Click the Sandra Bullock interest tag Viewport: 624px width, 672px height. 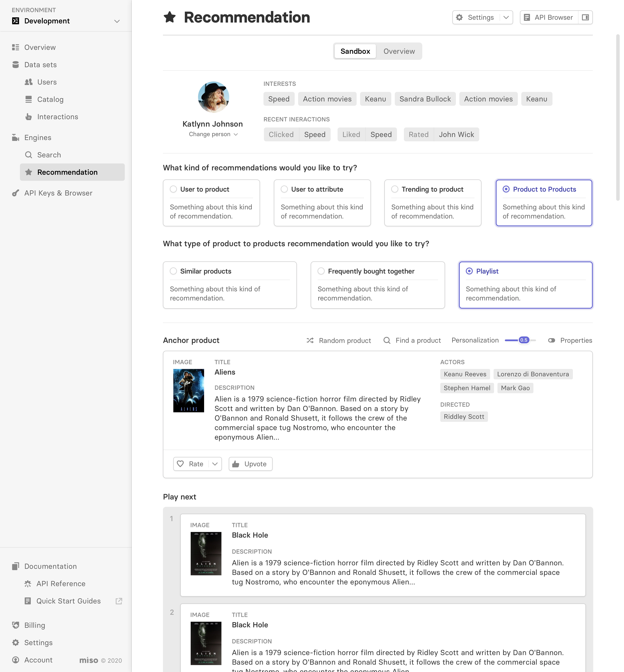[425, 99]
